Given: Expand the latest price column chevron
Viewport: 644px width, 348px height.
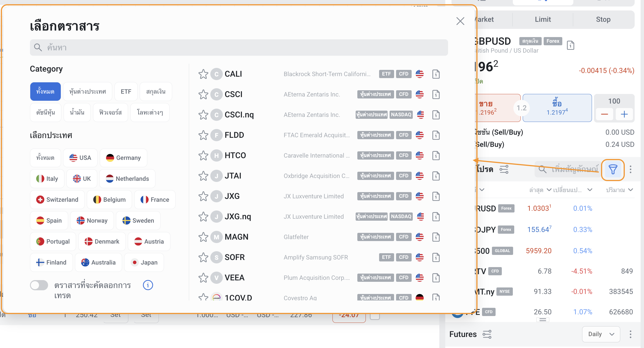Looking at the screenshot, I should (549, 190).
